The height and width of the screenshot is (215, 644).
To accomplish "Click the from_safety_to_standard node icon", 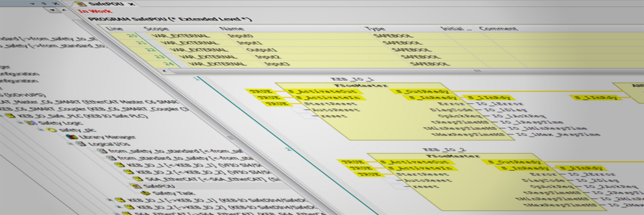I will pyautogui.click(x=101, y=151).
